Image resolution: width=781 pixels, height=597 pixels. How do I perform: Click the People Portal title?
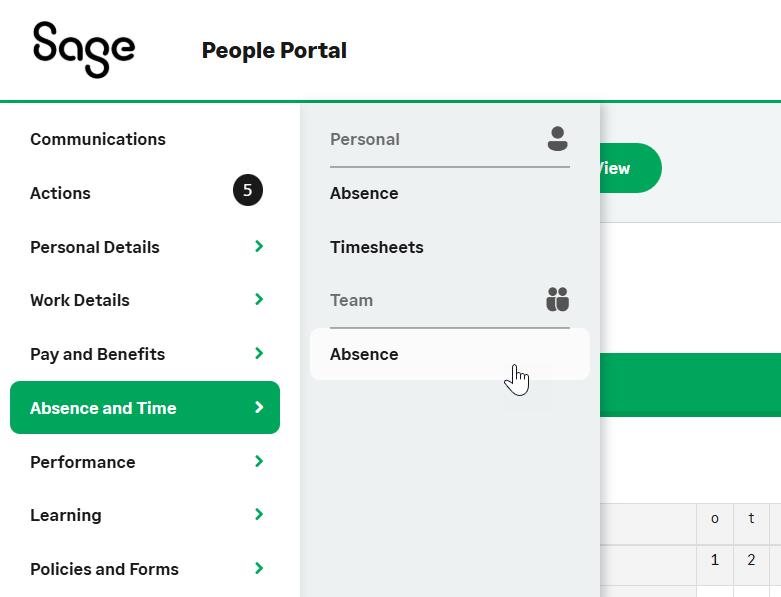[x=274, y=50]
